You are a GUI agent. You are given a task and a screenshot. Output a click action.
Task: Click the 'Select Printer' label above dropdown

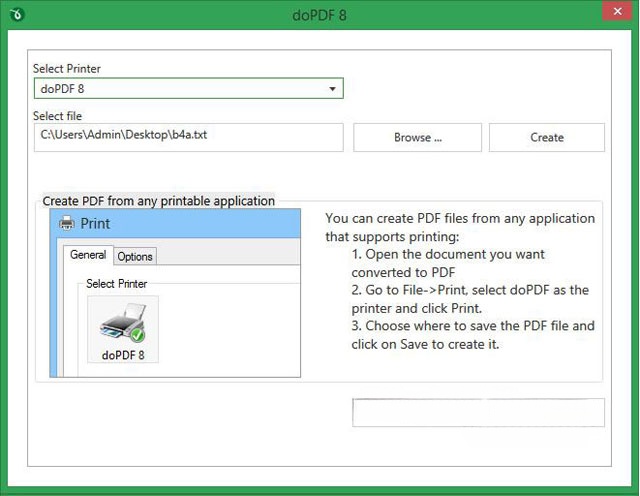click(x=67, y=69)
